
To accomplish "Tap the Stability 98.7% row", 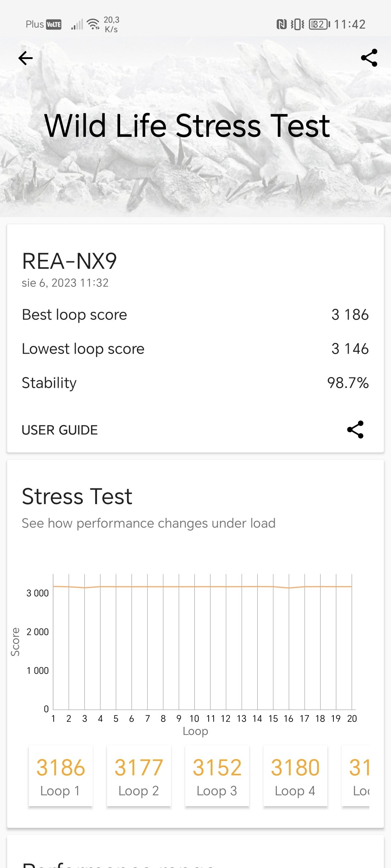I will pos(195,383).
